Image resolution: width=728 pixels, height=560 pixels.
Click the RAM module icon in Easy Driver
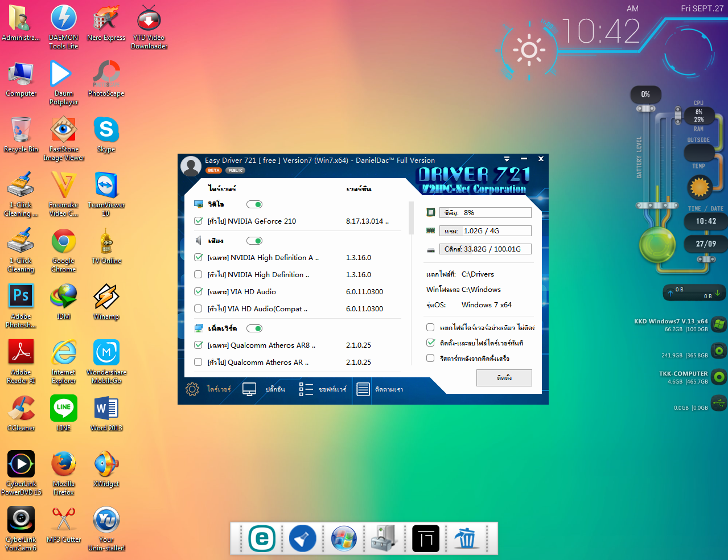click(x=431, y=230)
